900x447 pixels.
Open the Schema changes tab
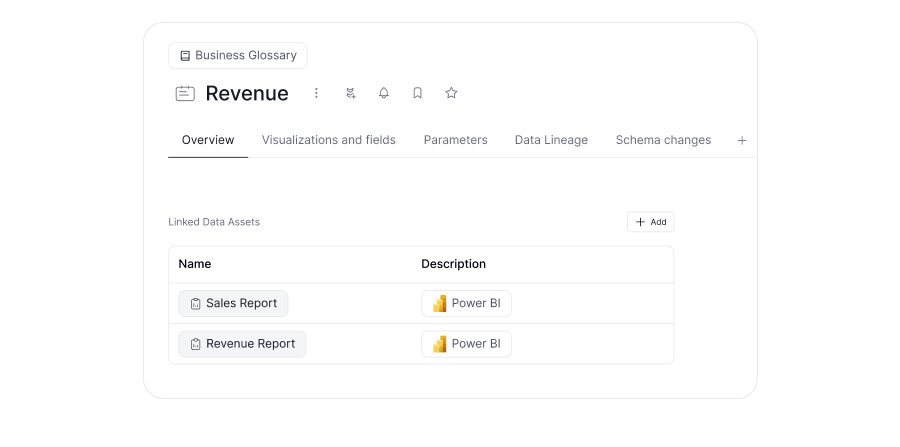coord(663,140)
